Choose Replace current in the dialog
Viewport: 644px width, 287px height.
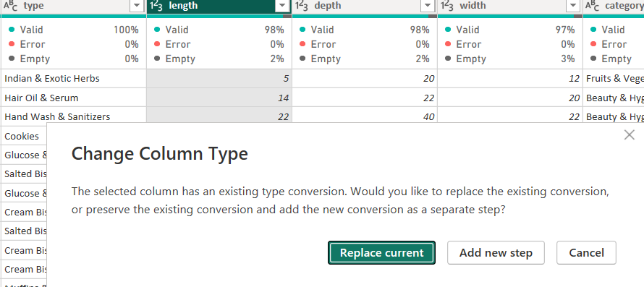[x=381, y=252]
